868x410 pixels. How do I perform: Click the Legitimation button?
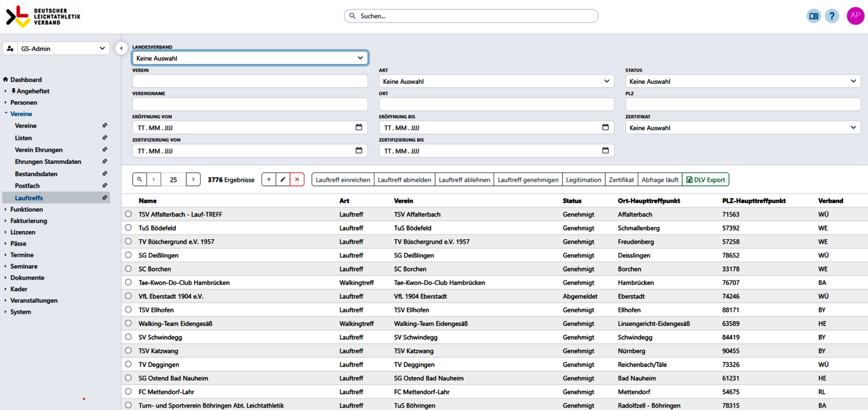(x=583, y=179)
